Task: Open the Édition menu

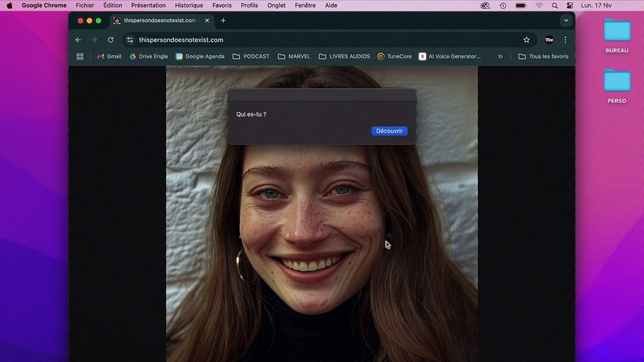Action: tap(113, 6)
